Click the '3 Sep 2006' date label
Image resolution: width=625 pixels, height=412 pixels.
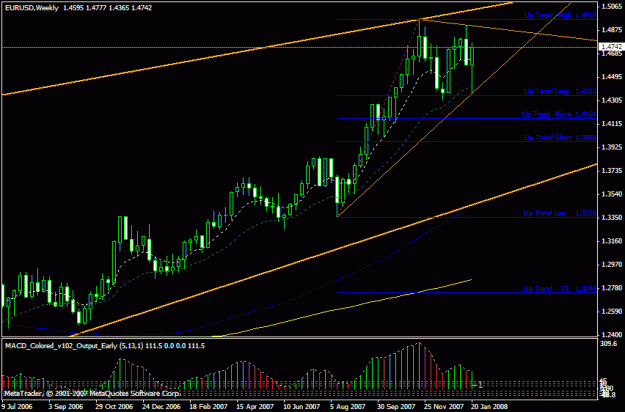pos(66,407)
